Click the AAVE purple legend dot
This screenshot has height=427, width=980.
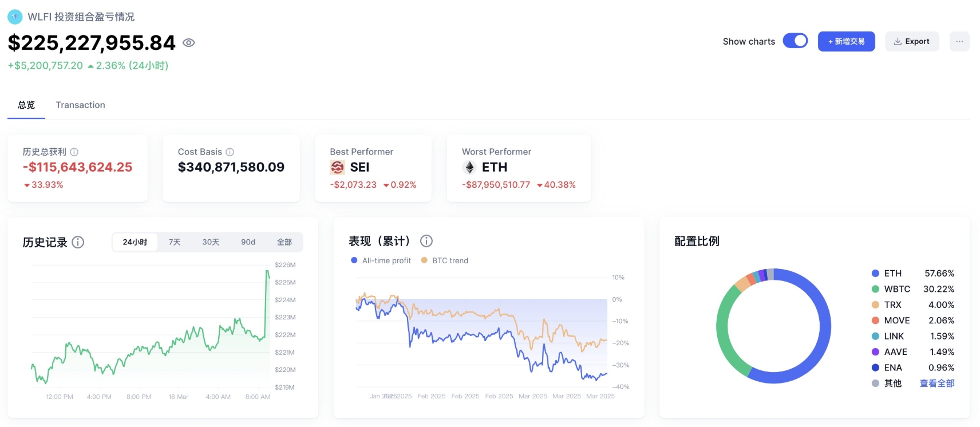click(875, 352)
